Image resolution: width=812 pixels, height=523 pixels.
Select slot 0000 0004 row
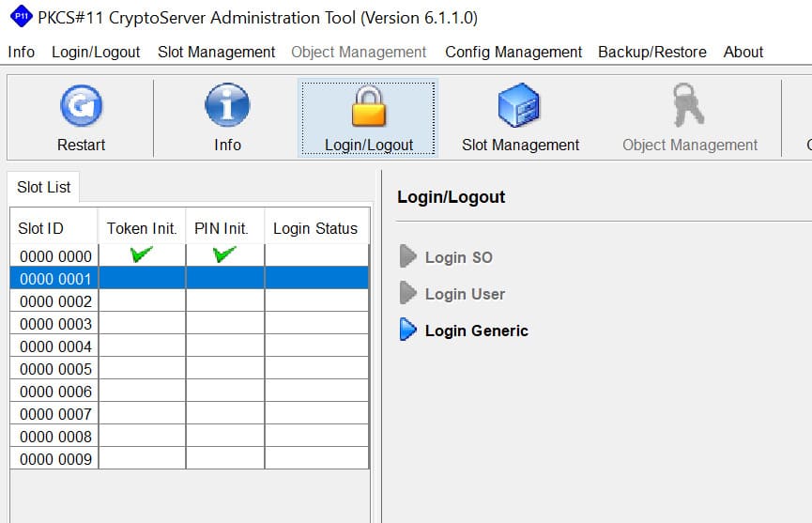click(190, 346)
